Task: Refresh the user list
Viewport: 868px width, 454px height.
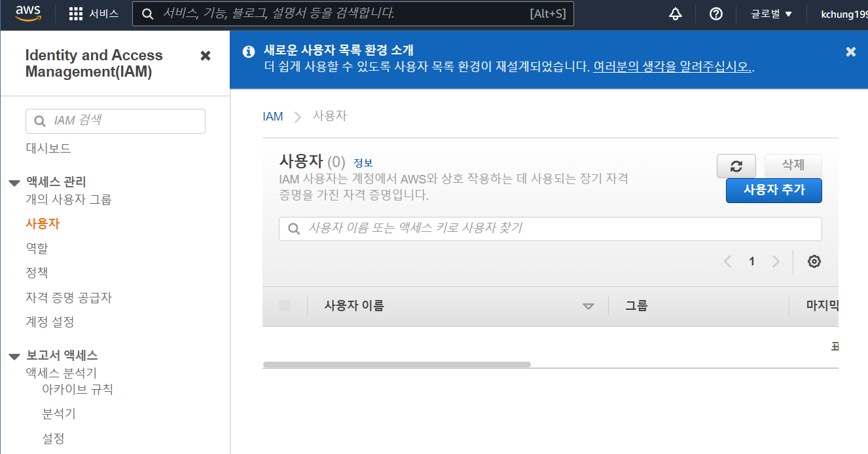Action: coord(736,166)
